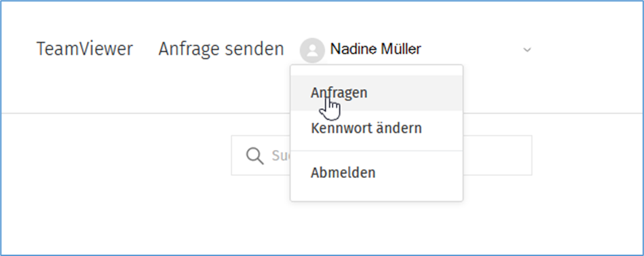Click the search box right of the dropdown
Image resolution: width=644 pixels, height=256 pixels.
coord(497,156)
